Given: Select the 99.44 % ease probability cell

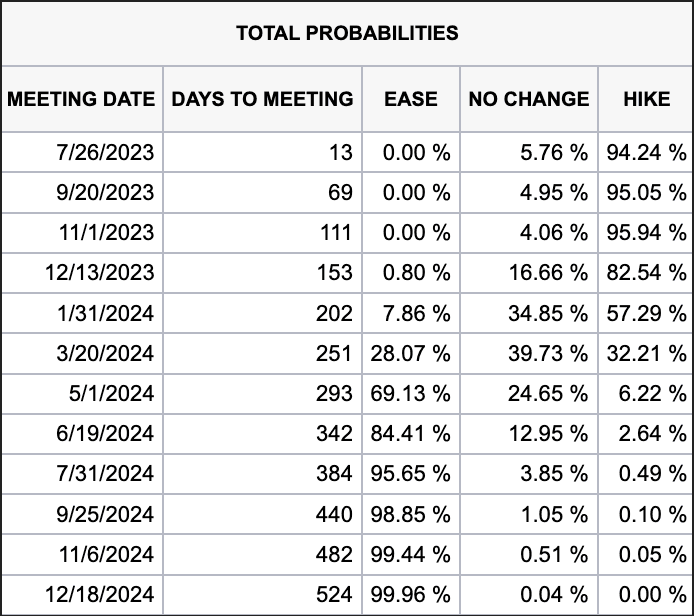Looking at the screenshot, I should [x=411, y=555].
